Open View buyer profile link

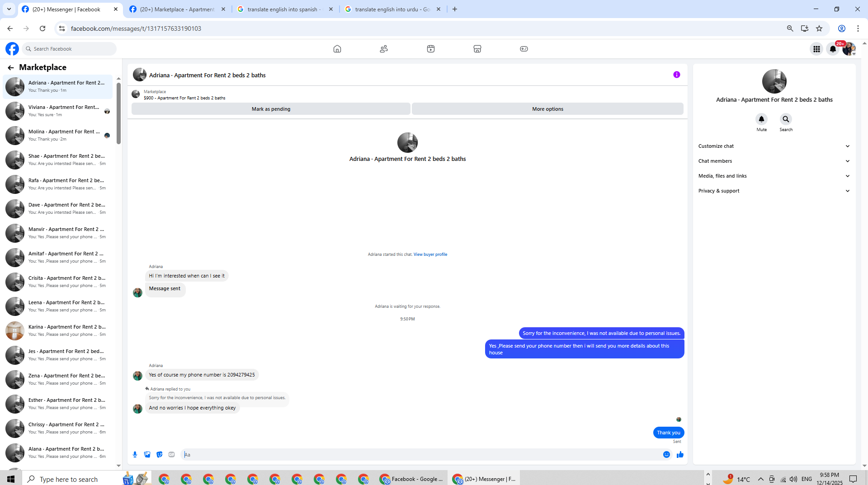tap(430, 254)
